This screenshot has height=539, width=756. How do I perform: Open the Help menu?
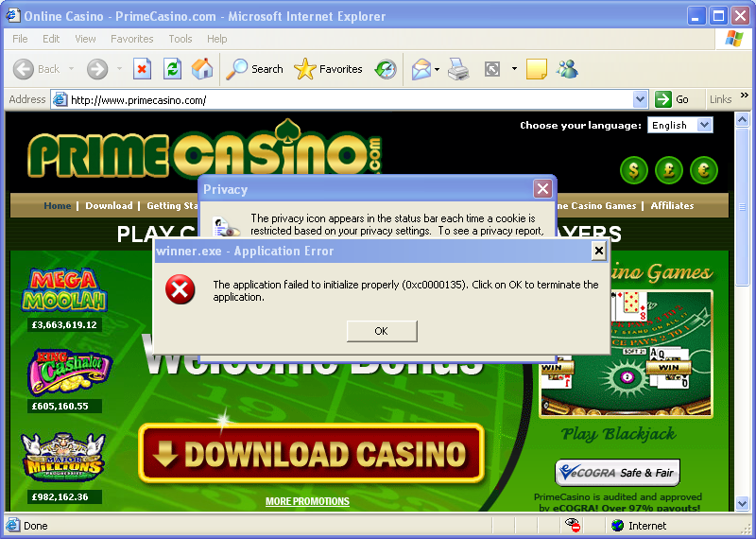[217, 39]
